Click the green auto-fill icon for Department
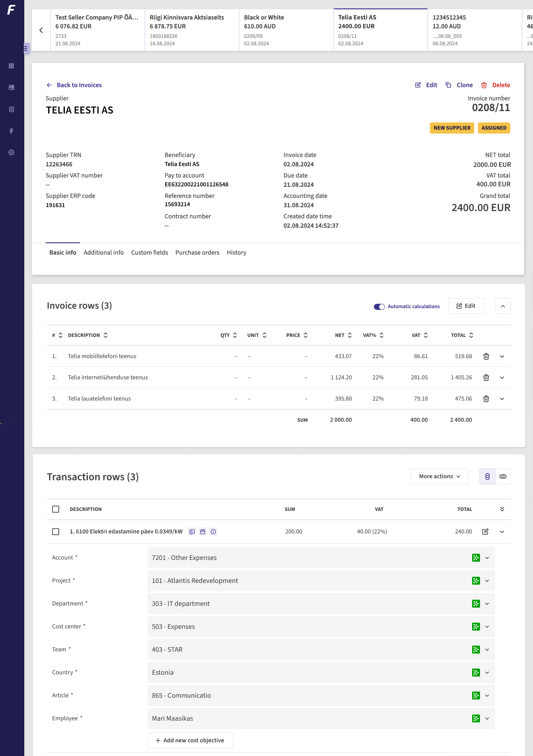Viewport: 533px width, 756px height. point(476,604)
